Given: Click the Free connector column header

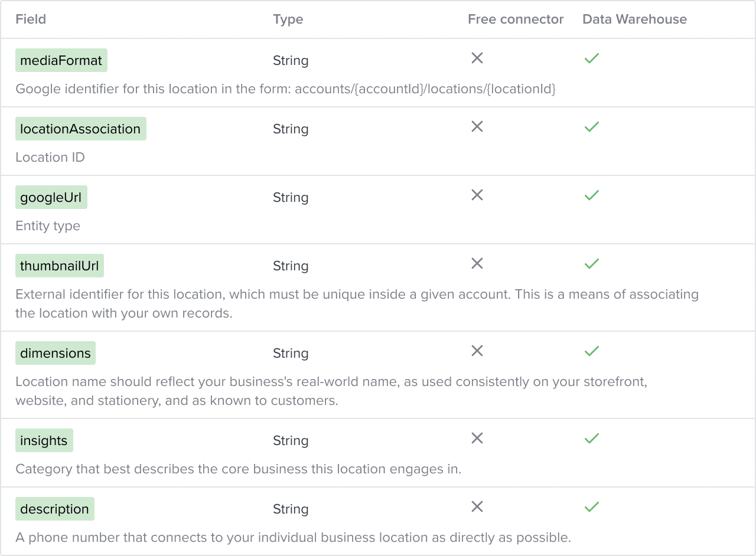Looking at the screenshot, I should [x=516, y=19].
